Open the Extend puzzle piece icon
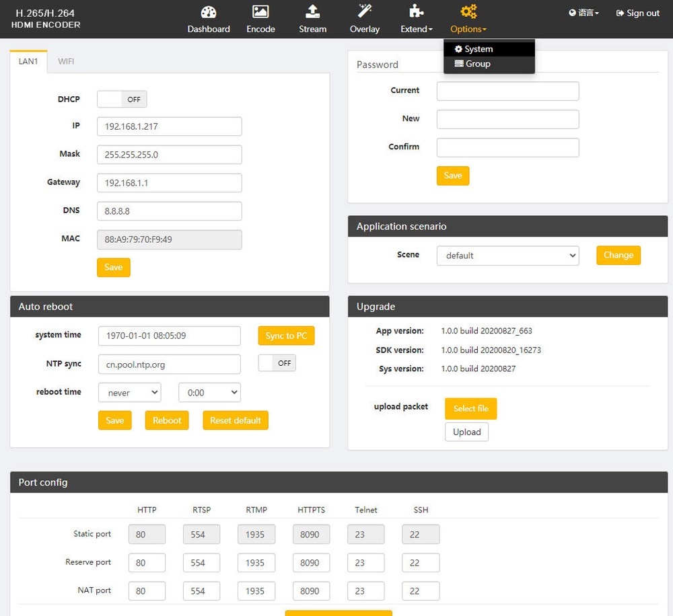 coord(417,11)
